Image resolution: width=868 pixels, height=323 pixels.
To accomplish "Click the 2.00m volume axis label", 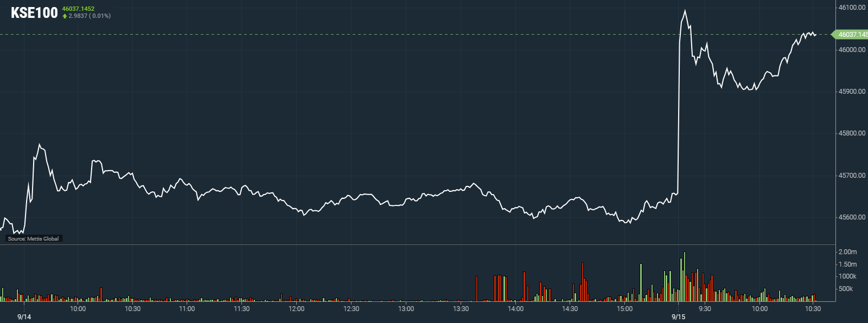I will pos(847,252).
